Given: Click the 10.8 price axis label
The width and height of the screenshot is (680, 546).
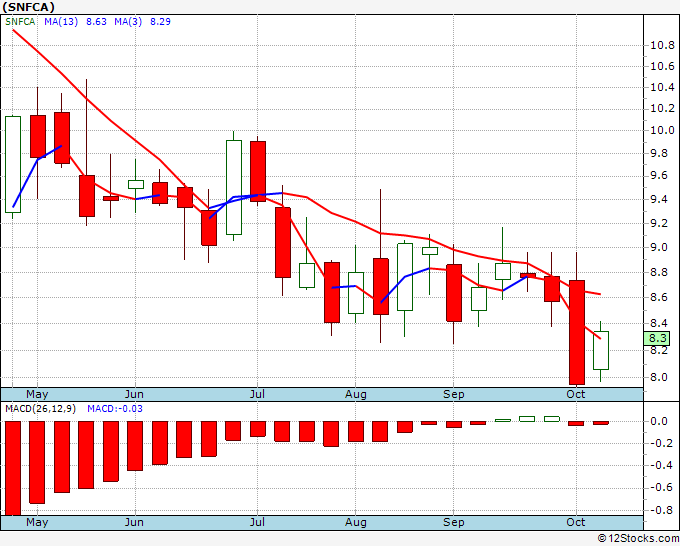Looking at the screenshot, I should pyautogui.click(x=662, y=45).
